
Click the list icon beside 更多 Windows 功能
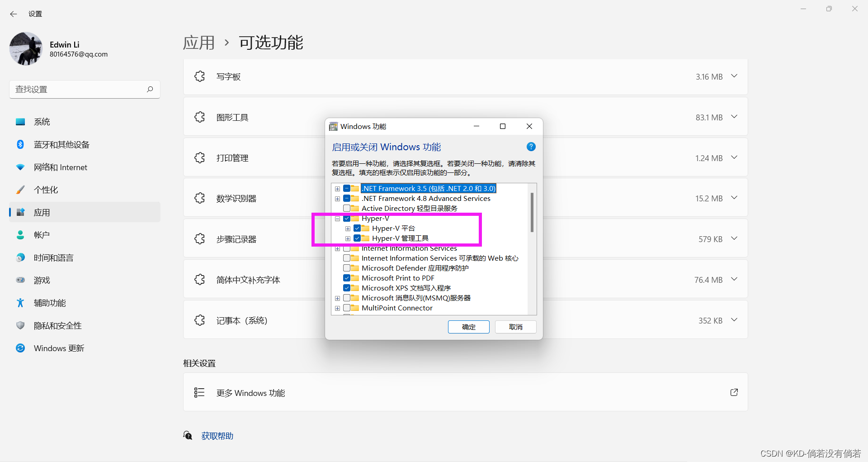point(199,392)
